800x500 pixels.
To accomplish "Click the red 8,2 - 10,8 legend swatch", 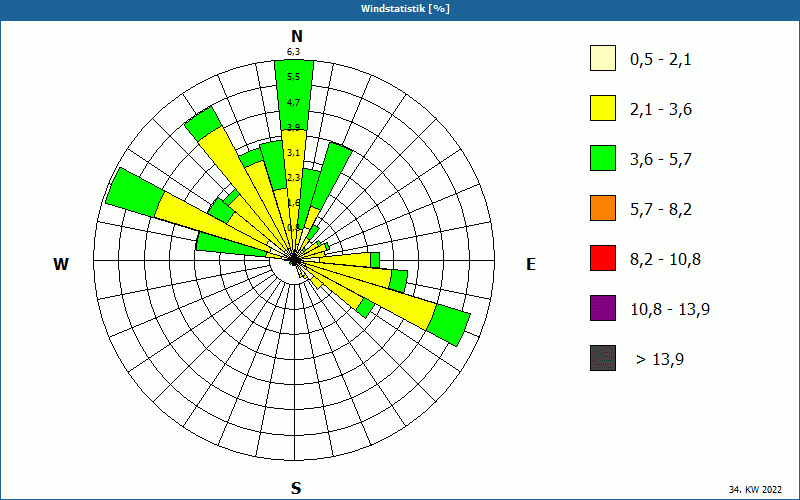I will tap(603, 258).
